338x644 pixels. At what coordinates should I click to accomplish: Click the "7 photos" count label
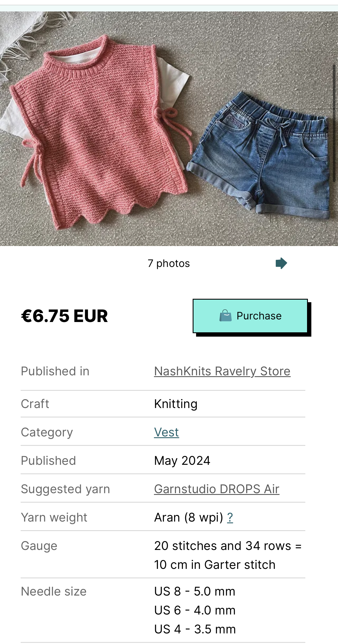(x=169, y=263)
